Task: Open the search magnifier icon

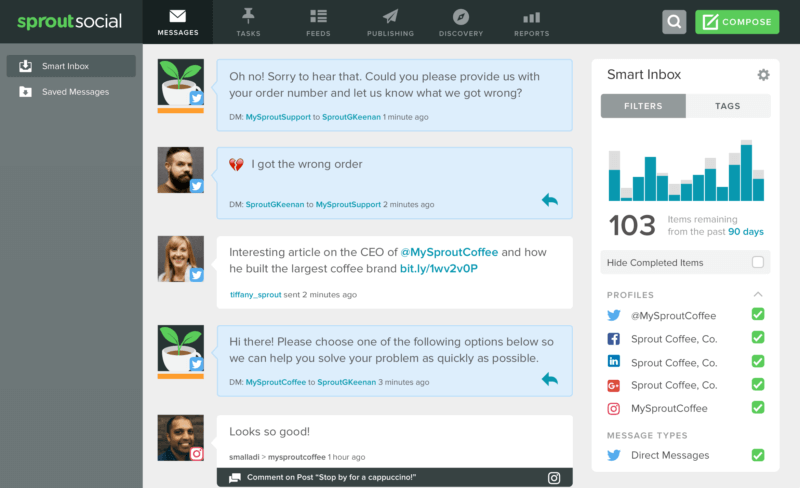Action: (674, 22)
